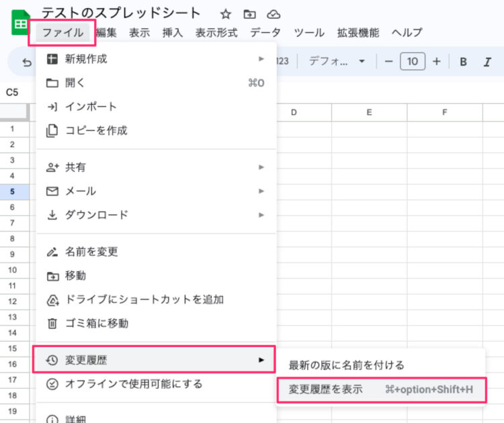The height and width of the screenshot is (423, 504).
Task: Click the ダウンロード arrow icon
Action: (52, 215)
